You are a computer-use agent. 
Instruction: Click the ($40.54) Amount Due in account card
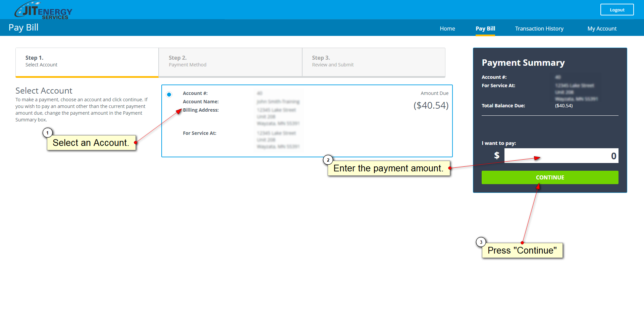click(431, 105)
